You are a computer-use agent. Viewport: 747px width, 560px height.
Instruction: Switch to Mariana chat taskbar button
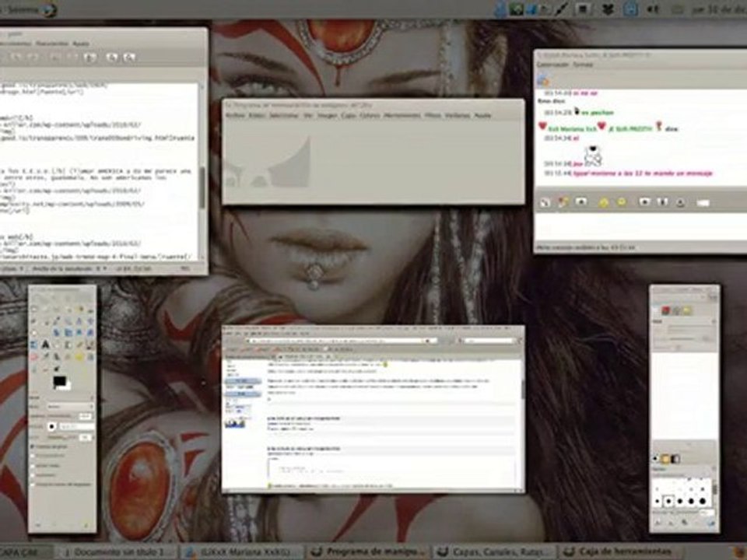coord(242,552)
